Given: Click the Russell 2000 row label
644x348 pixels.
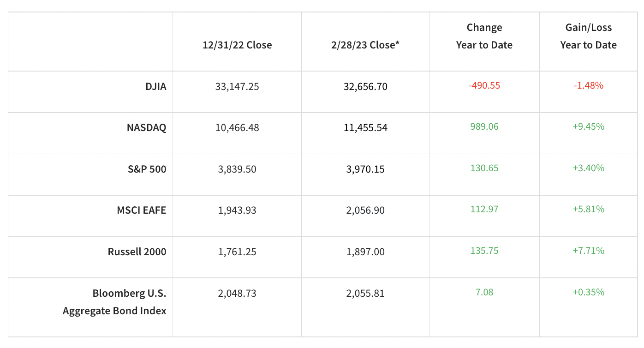Looking at the screenshot, I should [137, 252].
